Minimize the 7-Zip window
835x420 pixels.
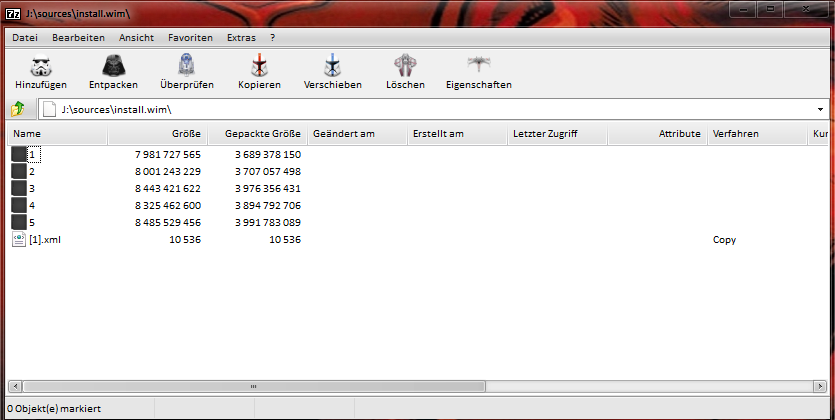pyautogui.click(x=743, y=10)
